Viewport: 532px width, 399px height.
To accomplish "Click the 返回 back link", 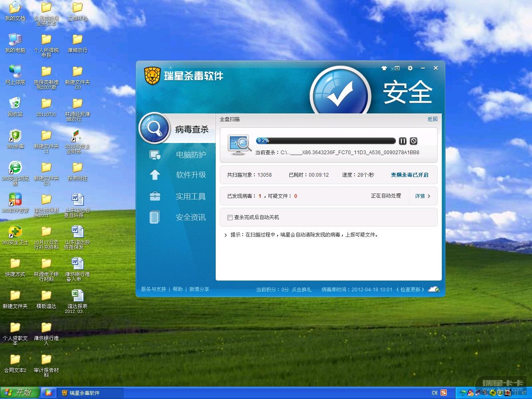I will pyautogui.click(x=432, y=119).
